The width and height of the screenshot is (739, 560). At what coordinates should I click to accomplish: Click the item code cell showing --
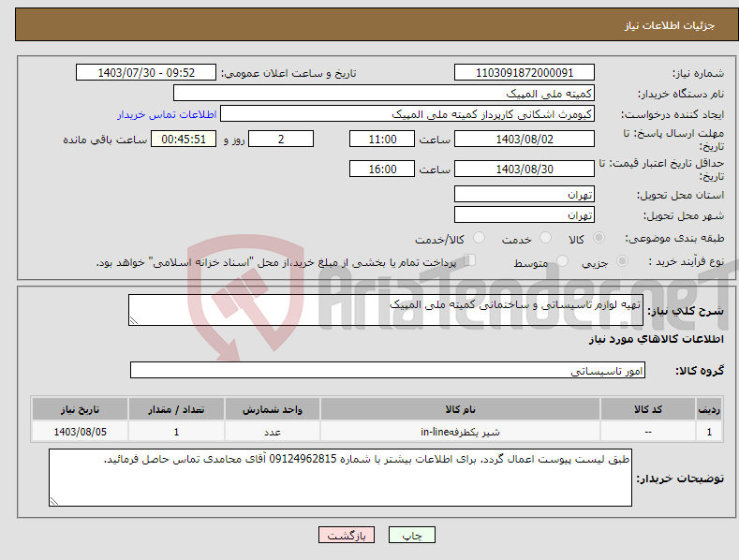pos(648,432)
